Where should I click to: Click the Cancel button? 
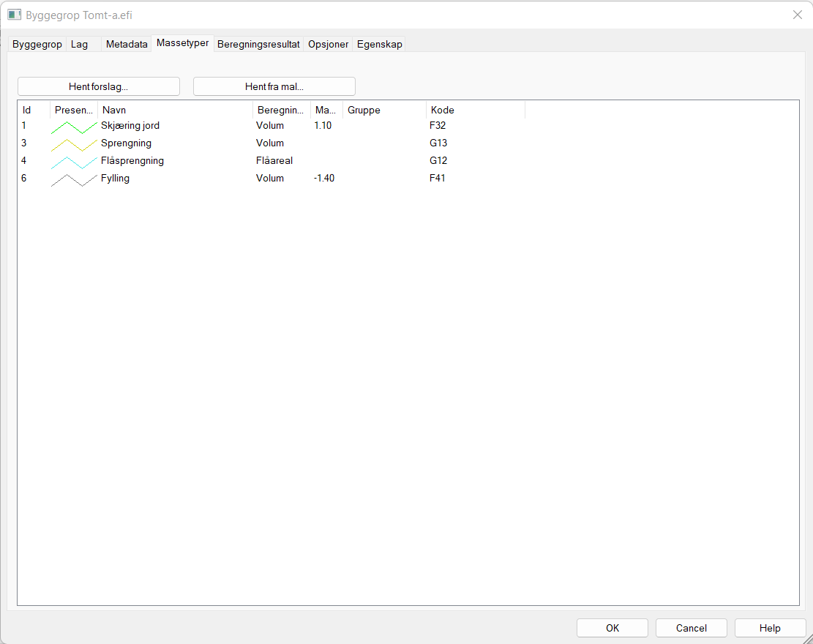pos(691,628)
